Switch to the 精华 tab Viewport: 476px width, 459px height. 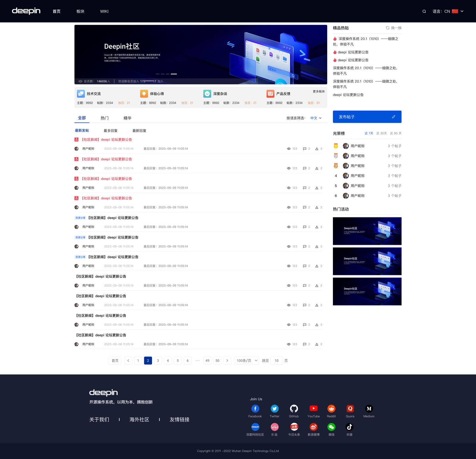[127, 118]
